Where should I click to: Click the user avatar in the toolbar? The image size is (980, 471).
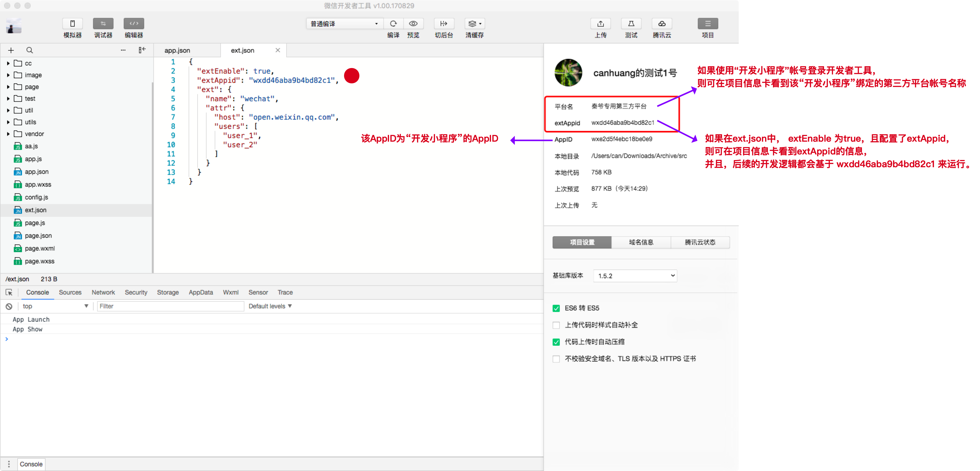tap(14, 26)
